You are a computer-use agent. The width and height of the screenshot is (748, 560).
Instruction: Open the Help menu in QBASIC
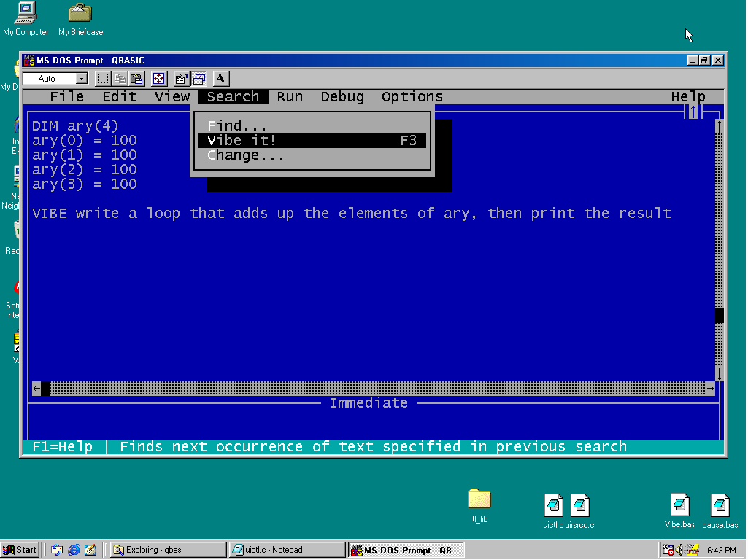click(x=688, y=97)
